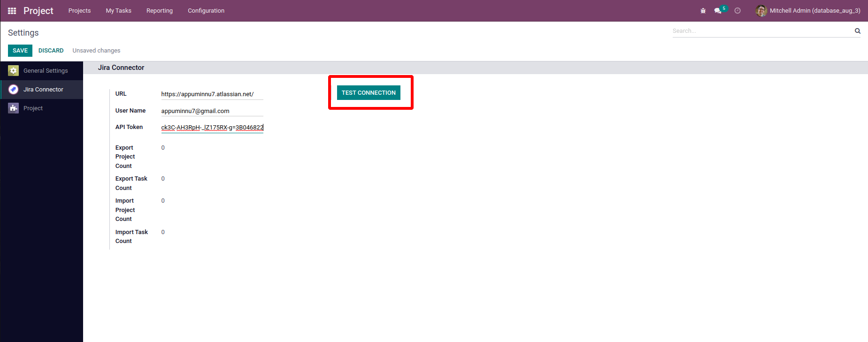868x342 pixels.
Task: Discard the unsaved changes
Action: (x=51, y=51)
